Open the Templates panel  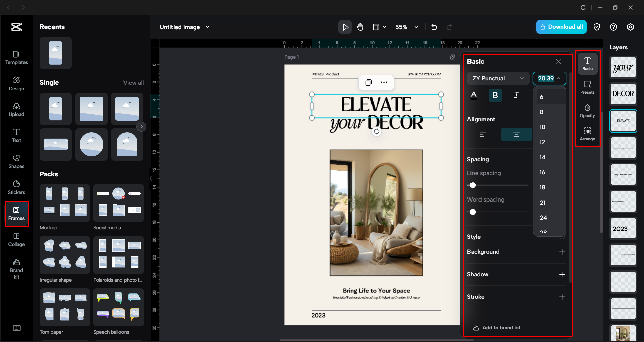tap(16, 58)
